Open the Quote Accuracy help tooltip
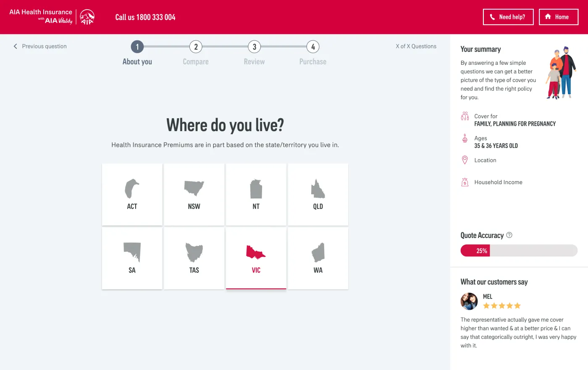Screen dimensions: 588x370 point(509,235)
